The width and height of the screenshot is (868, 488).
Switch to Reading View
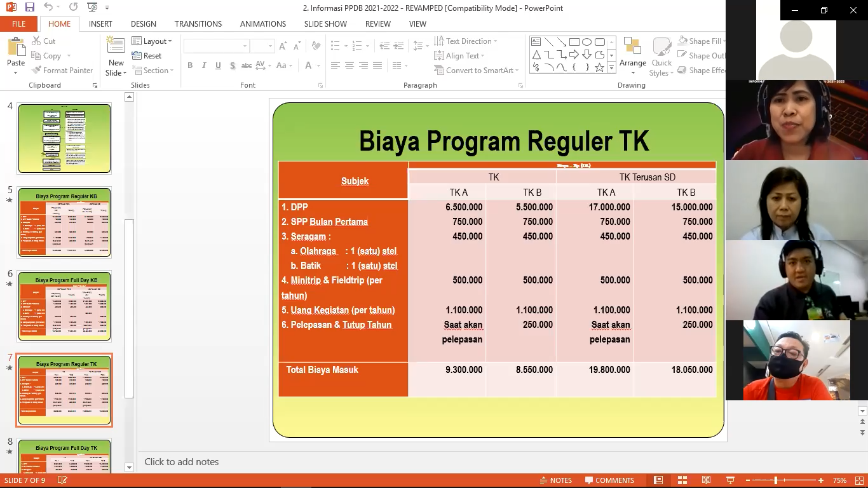coord(706,480)
